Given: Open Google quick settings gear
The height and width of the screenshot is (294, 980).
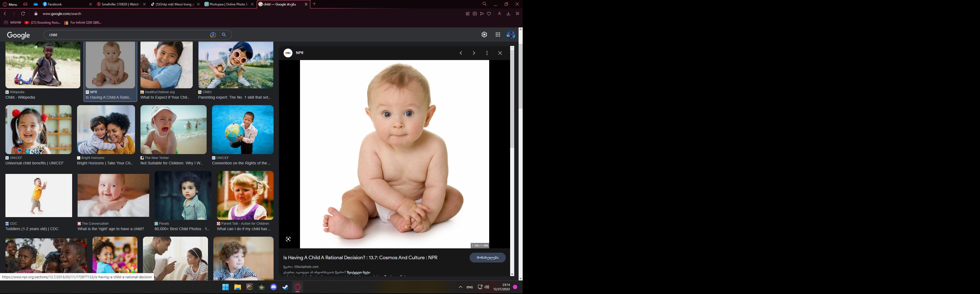Looking at the screenshot, I should pos(484,35).
